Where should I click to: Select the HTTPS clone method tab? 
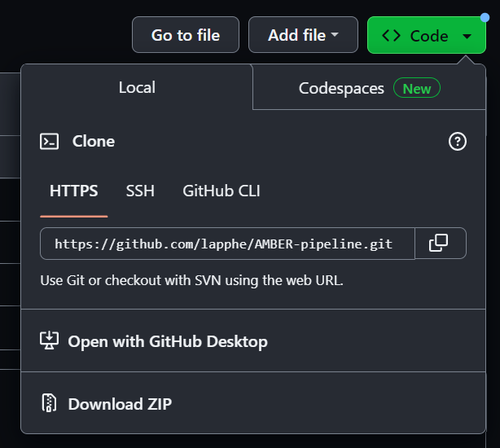tap(73, 191)
